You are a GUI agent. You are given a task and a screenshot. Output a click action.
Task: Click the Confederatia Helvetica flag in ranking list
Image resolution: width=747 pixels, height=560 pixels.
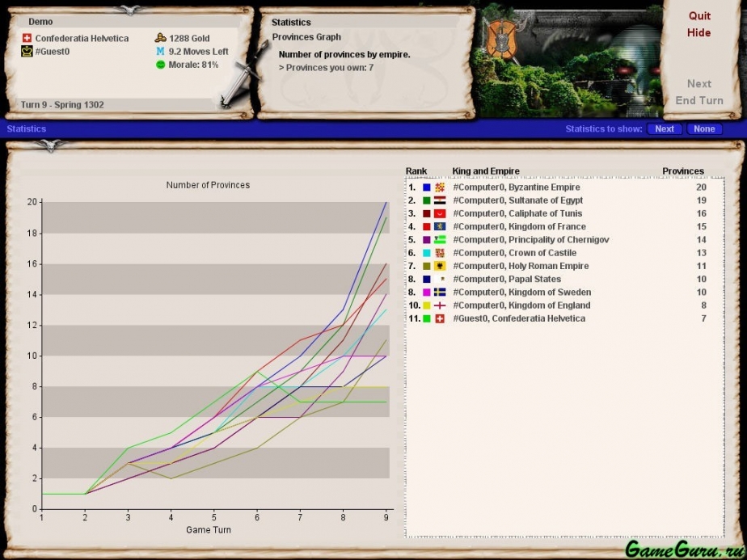(440, 318)
